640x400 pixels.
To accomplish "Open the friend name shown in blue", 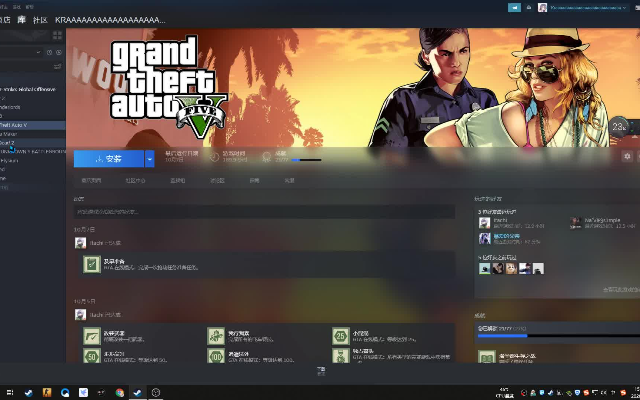I will coord(507,236).
